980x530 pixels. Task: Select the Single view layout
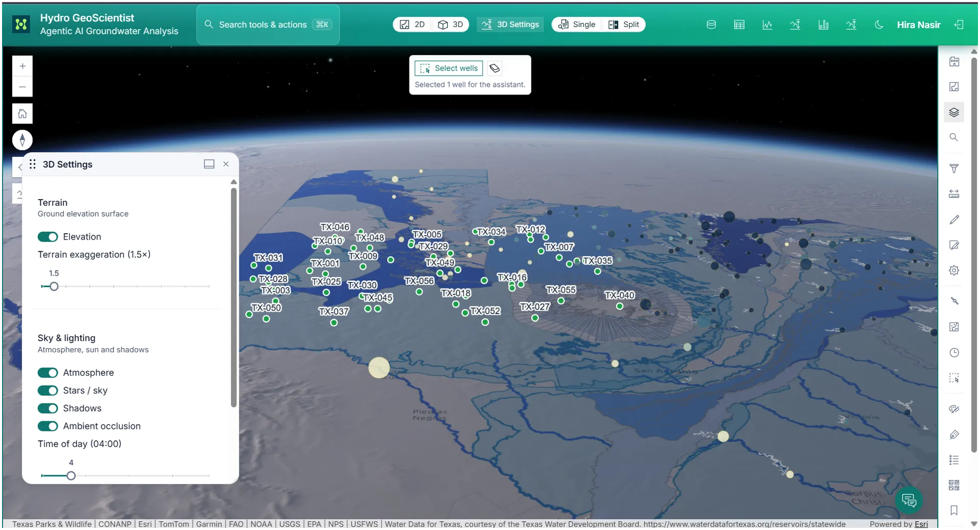[x=577, y=25]
